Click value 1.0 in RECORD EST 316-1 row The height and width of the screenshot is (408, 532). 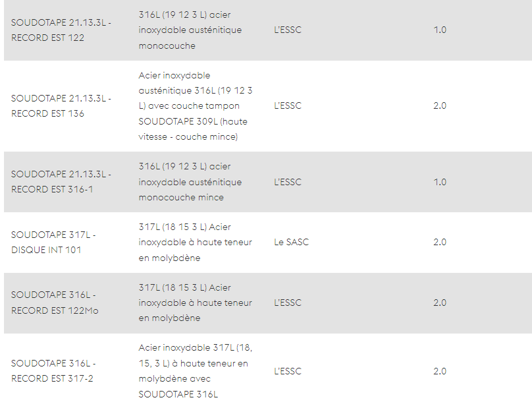tap(440, 182)
